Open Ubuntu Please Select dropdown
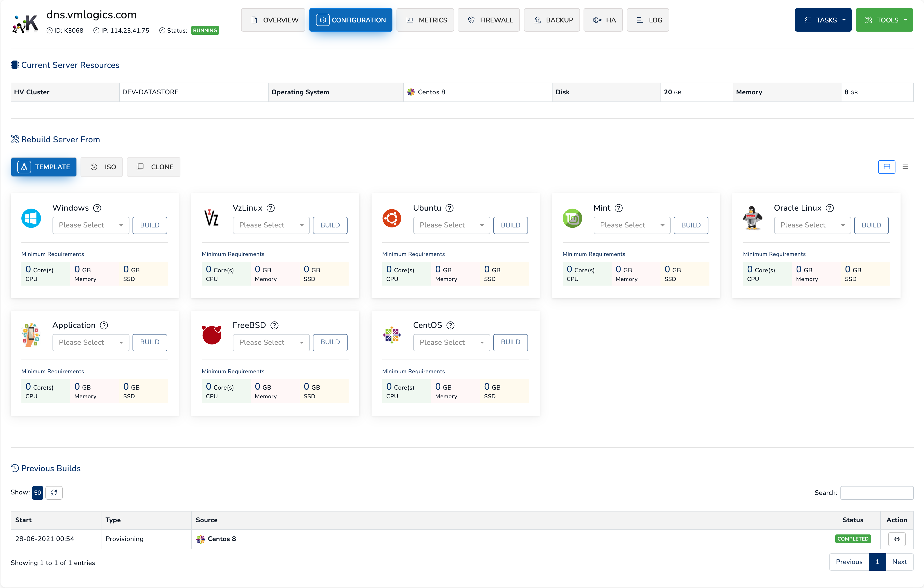 451,225
